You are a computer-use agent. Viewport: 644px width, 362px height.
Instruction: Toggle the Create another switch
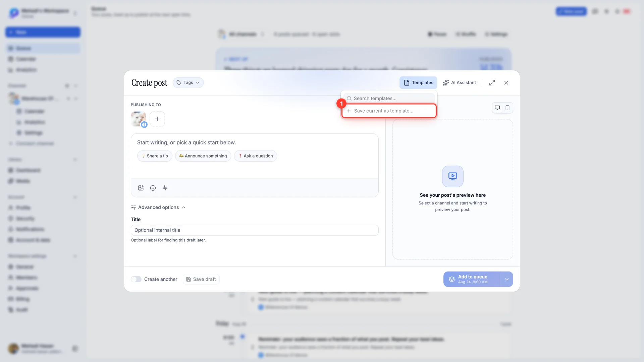136,279
